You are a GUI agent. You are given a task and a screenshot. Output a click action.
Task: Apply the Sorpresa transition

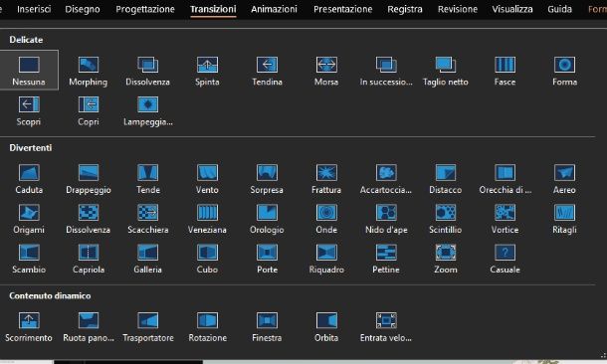[267, 178]
